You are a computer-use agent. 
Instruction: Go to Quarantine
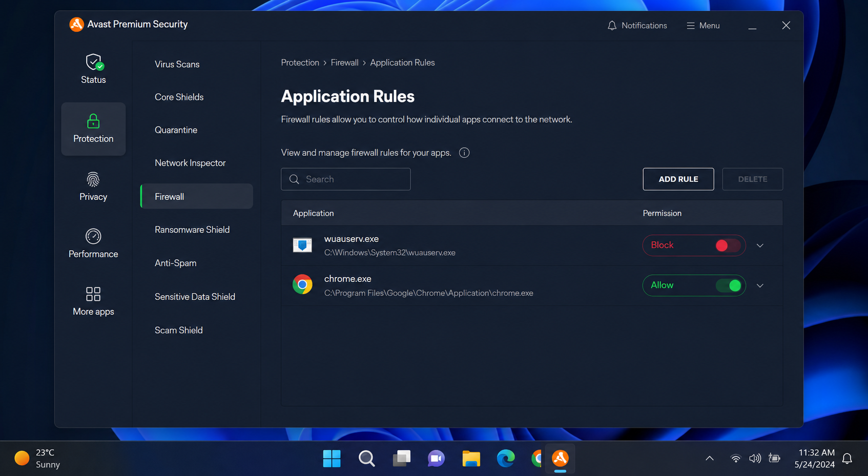(x=176, y=130)
